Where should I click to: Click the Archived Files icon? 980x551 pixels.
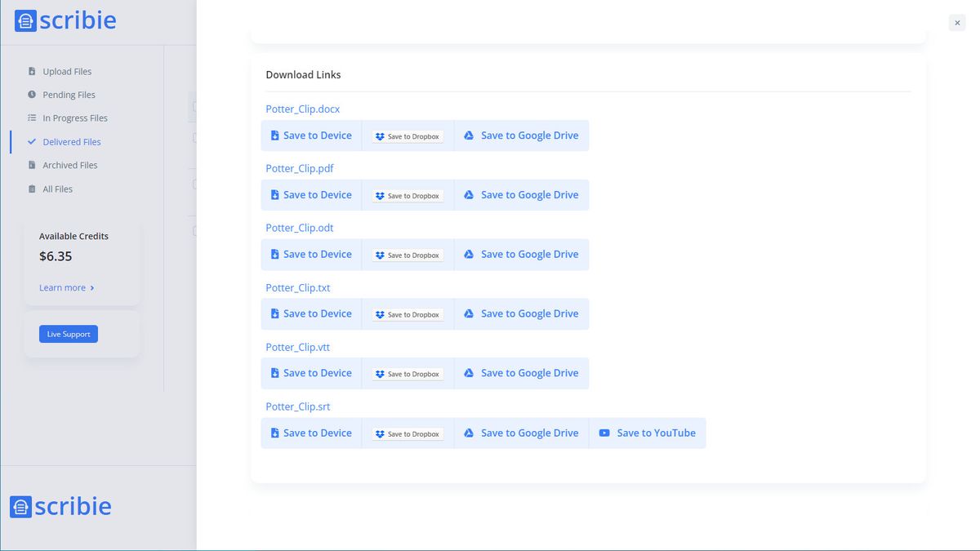click(32, 165)
